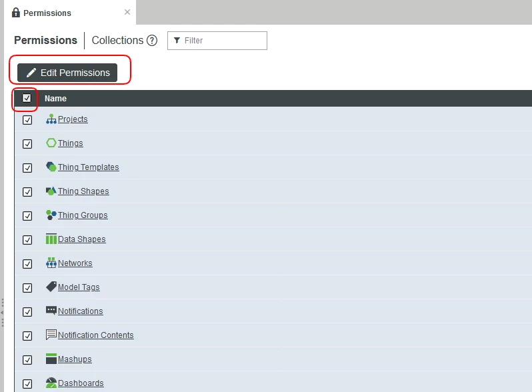Click the Thing Groups icon
The width and height of the screenshot is (532, 392).
[51, 215]
